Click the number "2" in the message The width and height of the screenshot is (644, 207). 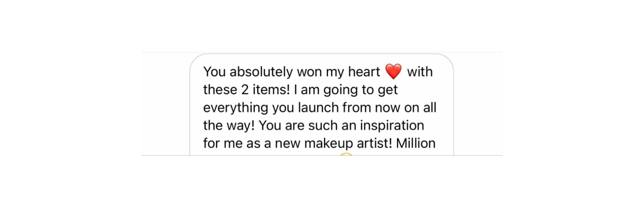245,90
